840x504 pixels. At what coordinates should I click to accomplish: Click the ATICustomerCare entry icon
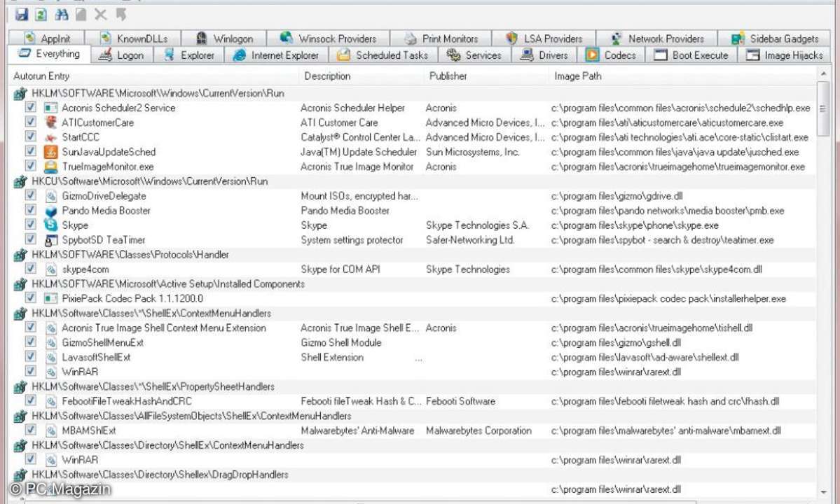coord(51,122)
